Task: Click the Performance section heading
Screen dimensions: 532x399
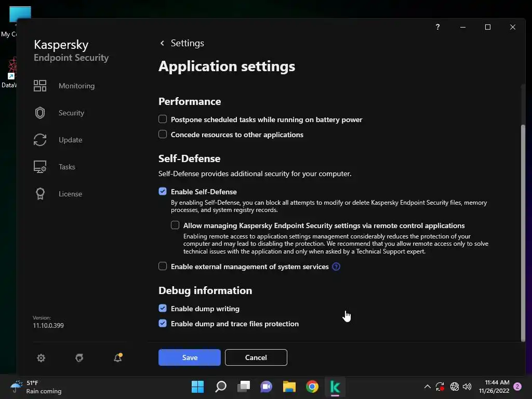Action: click(x=190, y=101)
